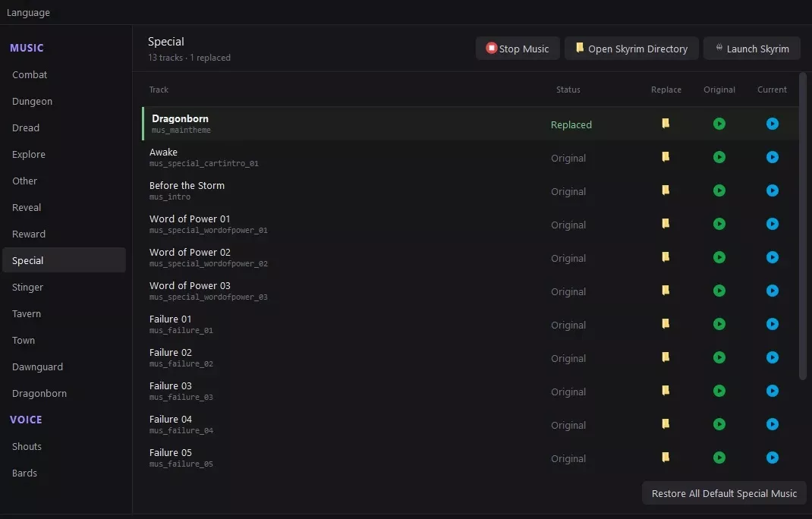This screenshot has height=519, width=812.
Task: Play original version of Awake track
Action: (719, 157)
